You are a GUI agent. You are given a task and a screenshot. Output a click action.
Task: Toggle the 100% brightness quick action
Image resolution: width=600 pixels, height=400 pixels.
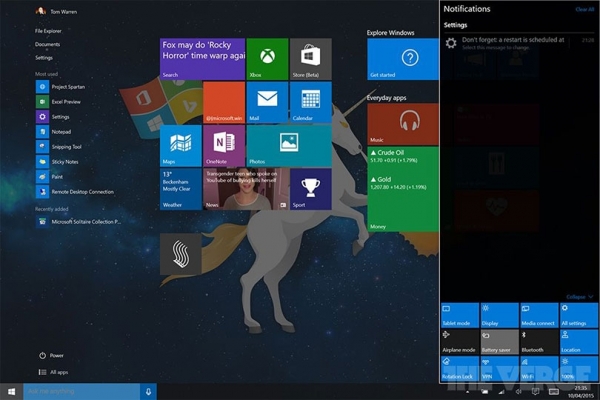[579, 369]
